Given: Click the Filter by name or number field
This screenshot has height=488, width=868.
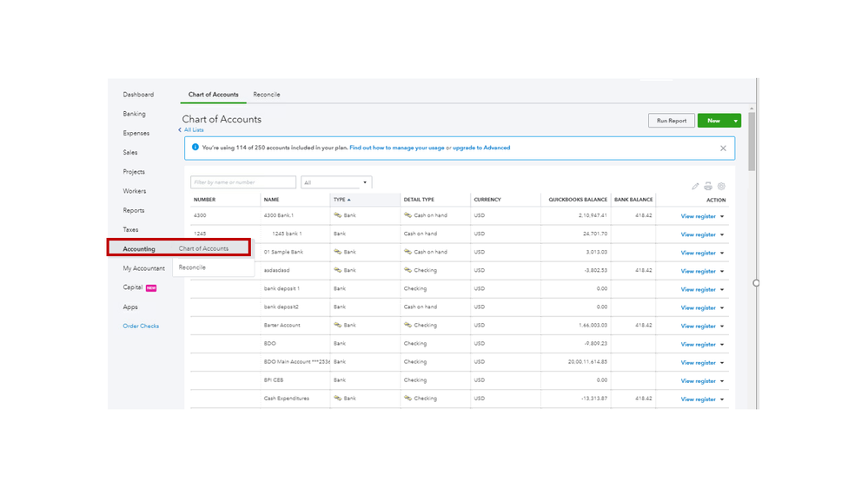Looking at the screenshot, I should [x=243, y=182].
